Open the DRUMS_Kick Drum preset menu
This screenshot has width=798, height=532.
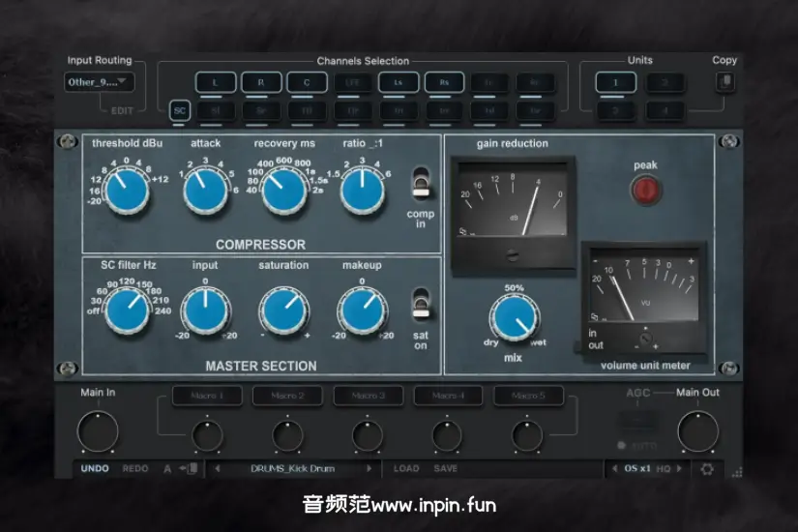293,468
